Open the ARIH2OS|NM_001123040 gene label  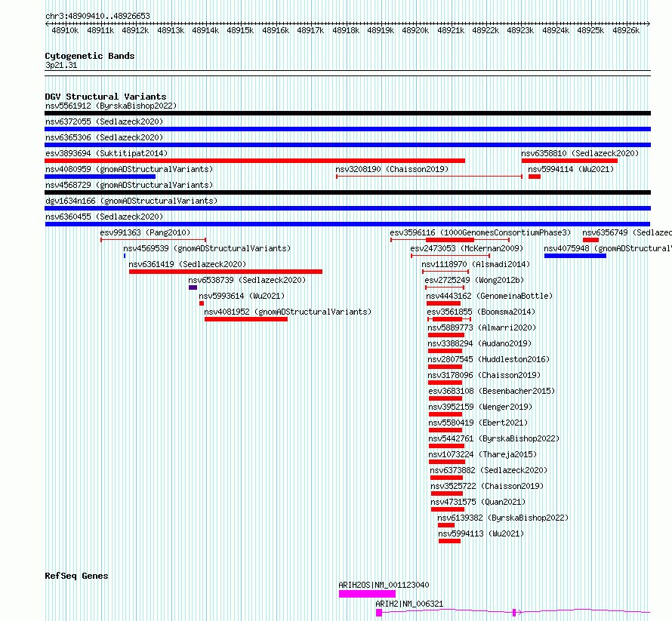pyautogui.click(x=384, y=585)
